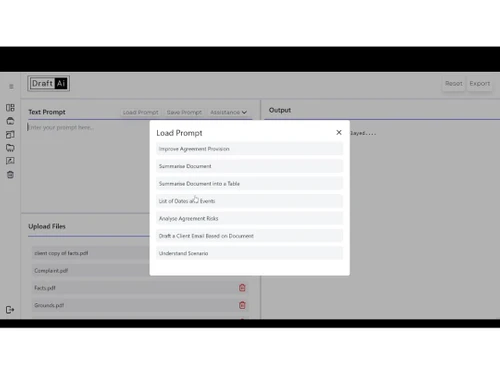Click the Load Prompt button

(x=141, y=112)
